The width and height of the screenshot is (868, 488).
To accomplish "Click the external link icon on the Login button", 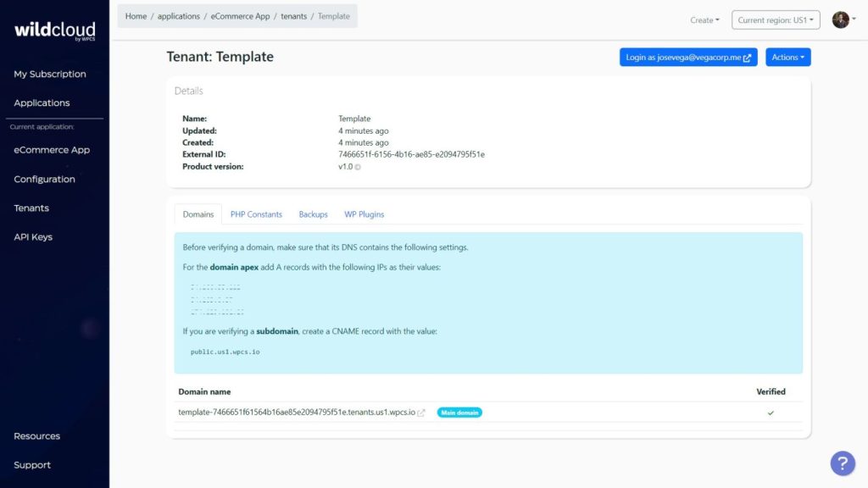I will [748, 57].
